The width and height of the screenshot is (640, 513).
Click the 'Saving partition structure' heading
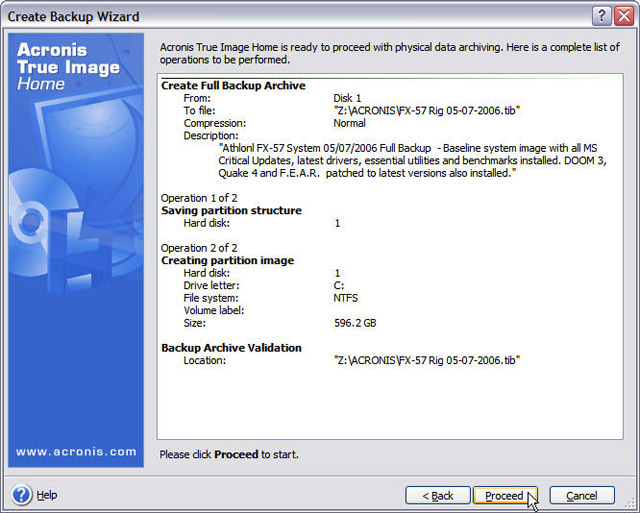231,211
